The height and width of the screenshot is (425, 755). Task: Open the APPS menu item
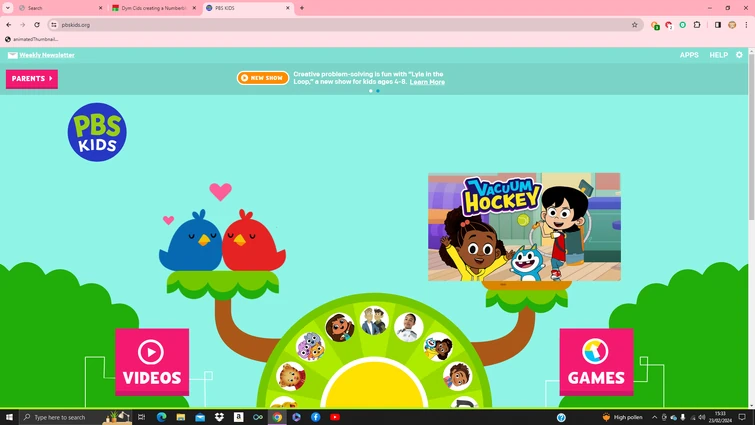[689, 55]
